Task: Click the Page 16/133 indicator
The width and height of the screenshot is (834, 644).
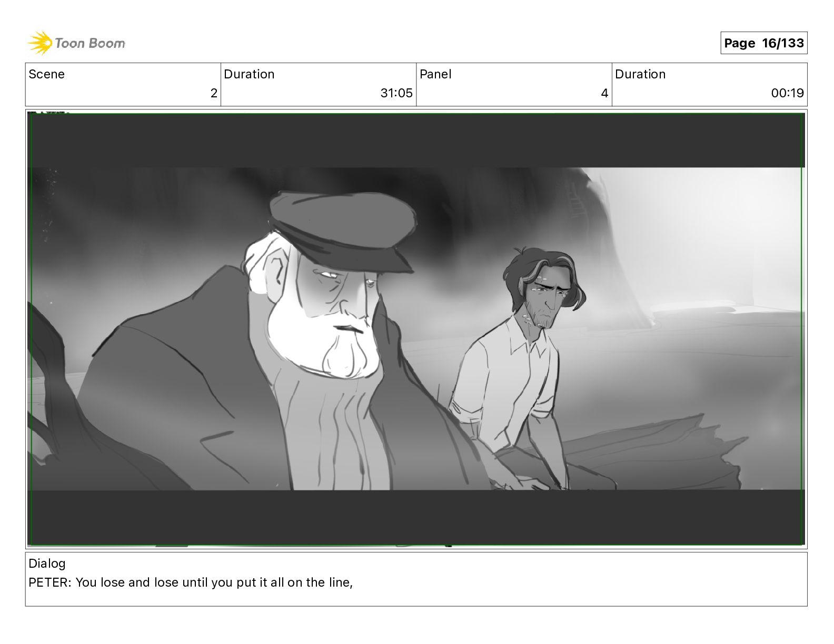Action: tap(763, 43)
